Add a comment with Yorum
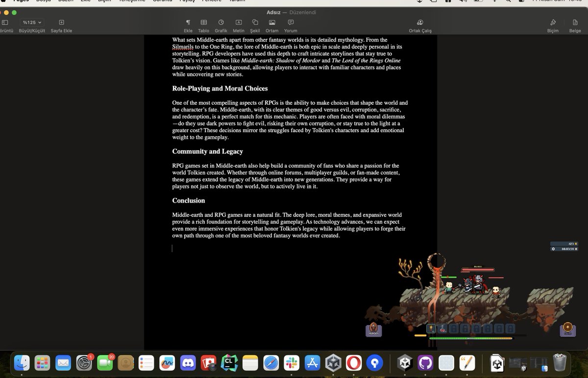Viewport: 588px width, 378px height. (291, 23)
